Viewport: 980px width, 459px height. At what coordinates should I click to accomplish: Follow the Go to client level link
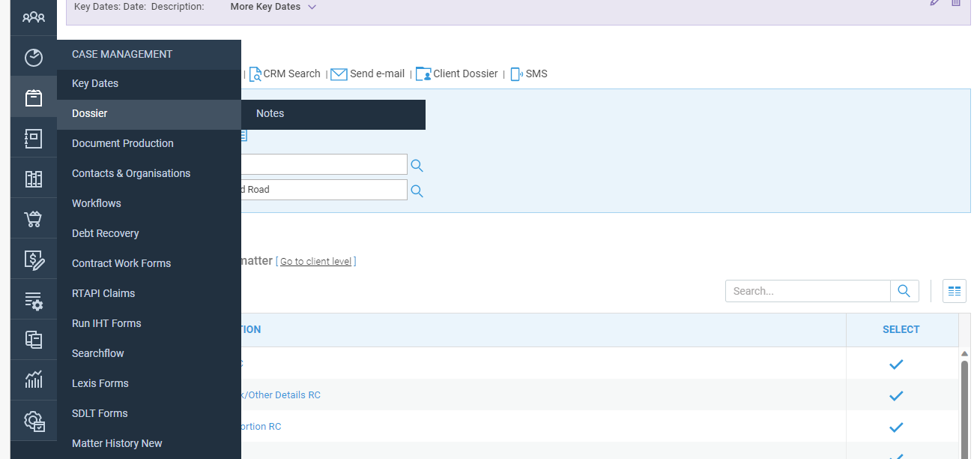point(316,261)
